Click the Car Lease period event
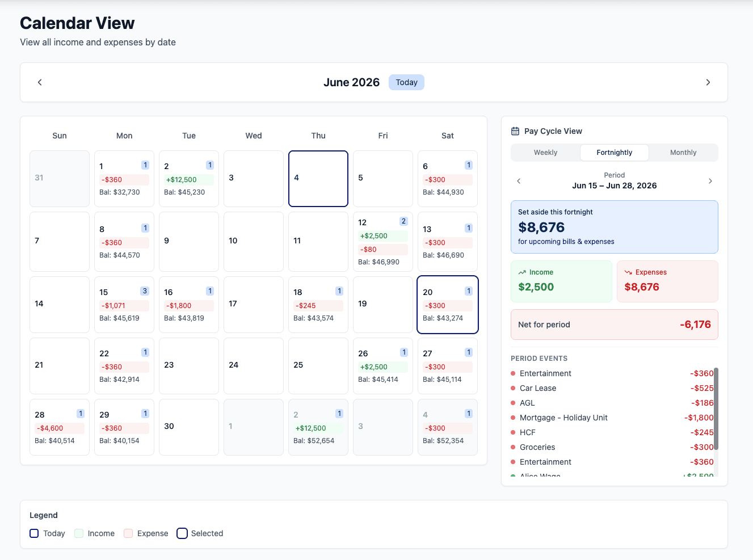 click(612, 388)
